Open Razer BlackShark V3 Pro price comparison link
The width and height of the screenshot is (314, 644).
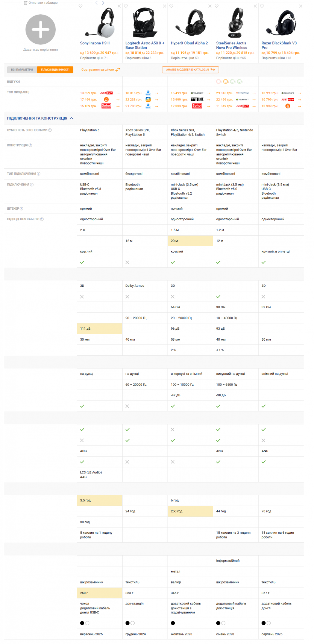pos(276,58)
